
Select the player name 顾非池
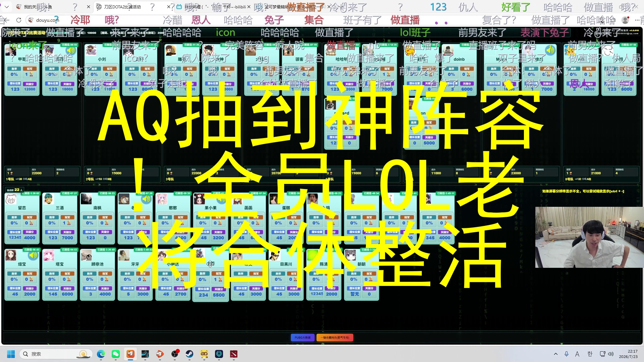point(97,264)
